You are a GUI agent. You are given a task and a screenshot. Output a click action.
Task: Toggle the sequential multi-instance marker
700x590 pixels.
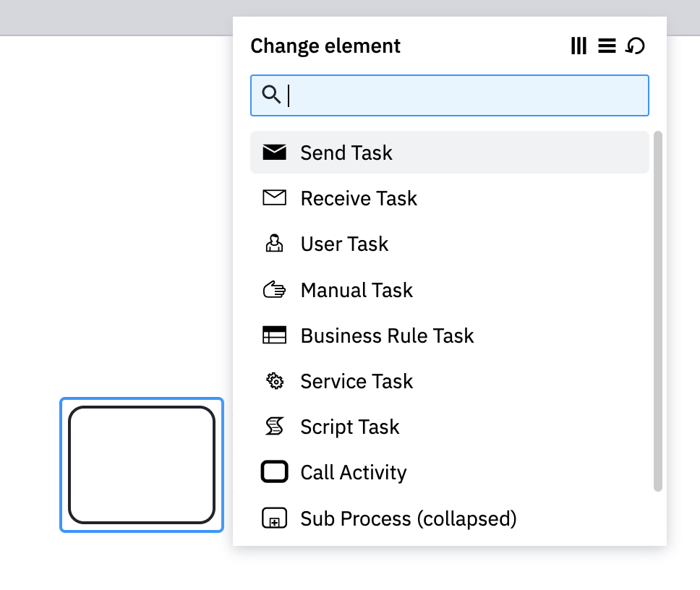(607, 46)
